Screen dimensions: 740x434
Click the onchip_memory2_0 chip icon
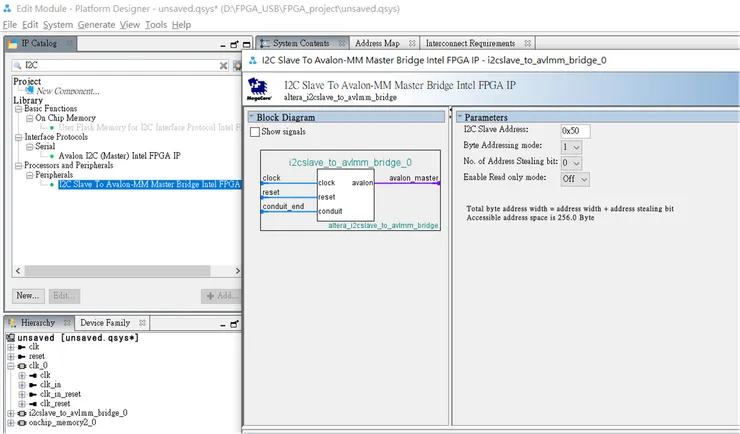point(22,422)
